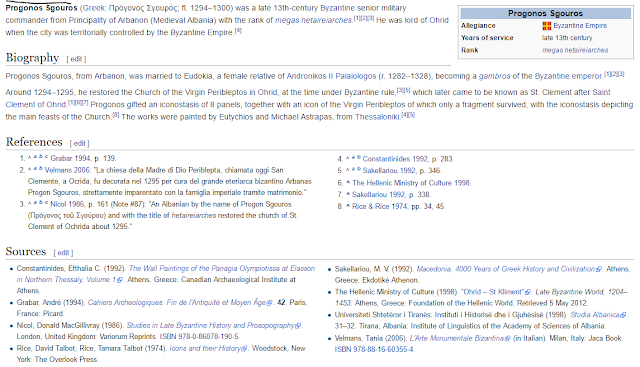Open Sakellariou 1992 p. 346 reference link
The height and width of the screenshot is (367, 640).
389,171
